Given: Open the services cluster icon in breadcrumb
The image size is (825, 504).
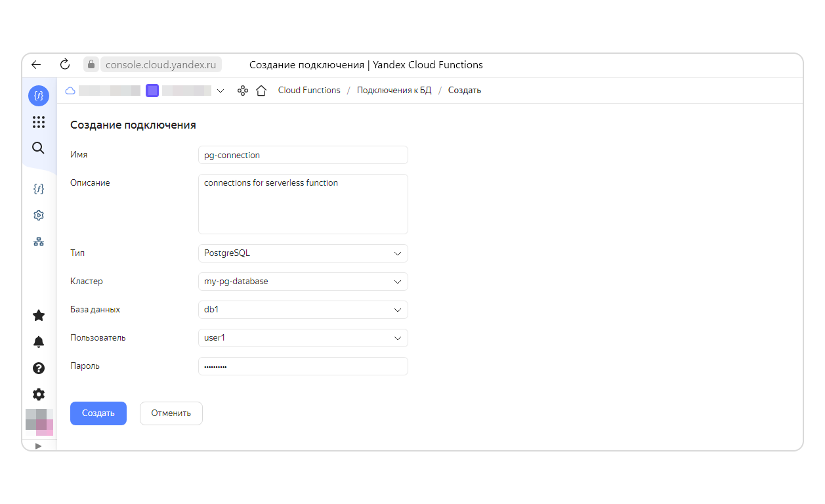Looking at the screenshot, I should [x=243, y=91].
